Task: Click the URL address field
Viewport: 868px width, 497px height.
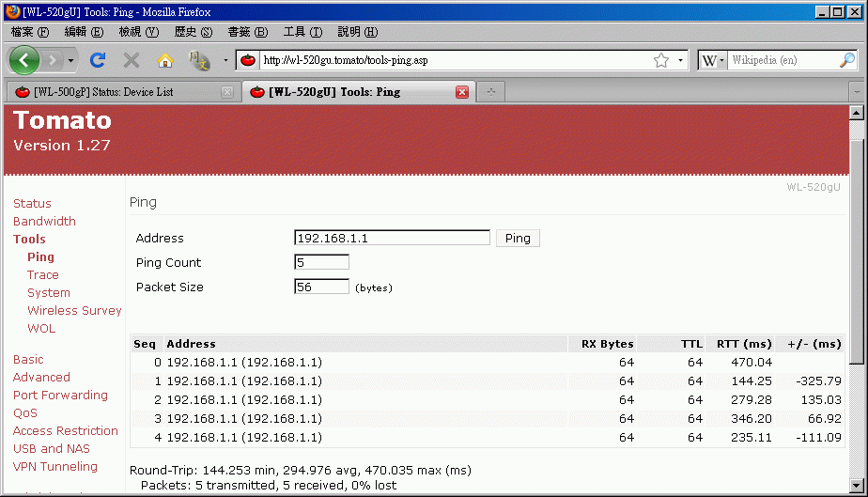Action: [455, 60]
